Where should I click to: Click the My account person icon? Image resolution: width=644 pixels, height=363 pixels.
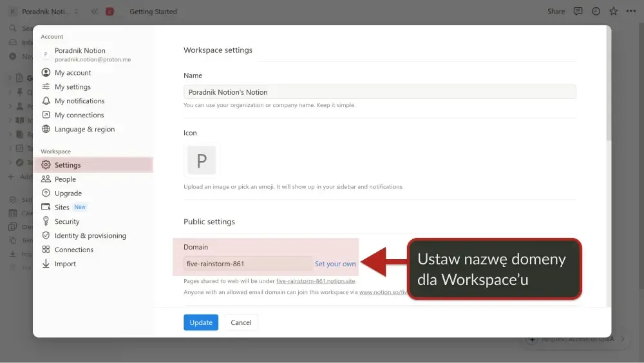tap(46, 72)
